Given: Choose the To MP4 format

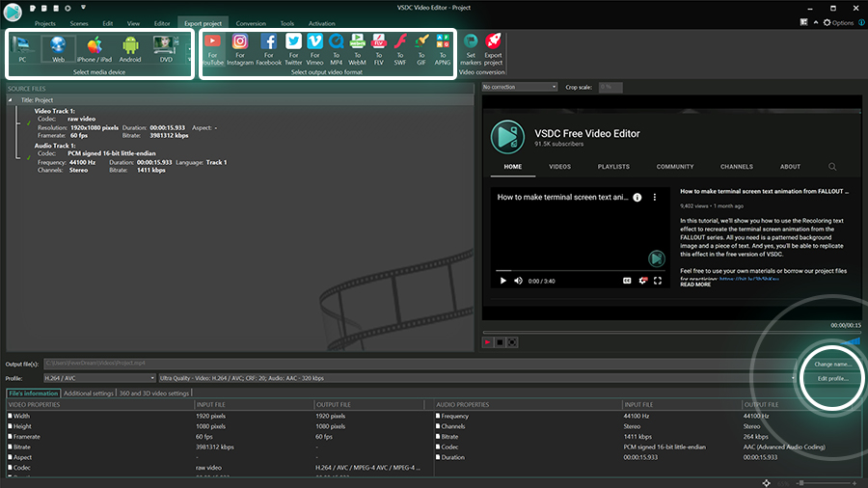Looking at the screenshot, I should pos(336,49).
